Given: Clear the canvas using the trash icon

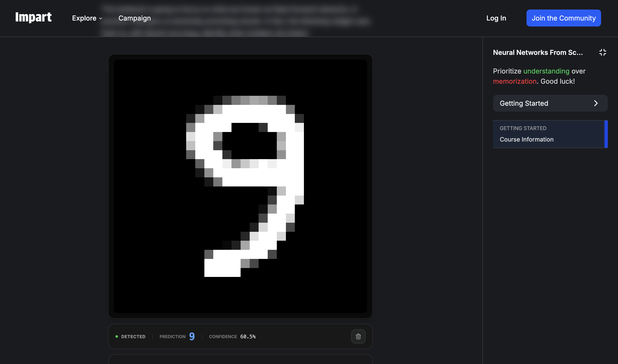Looking at the screenshot, I should click(x=358, y=336).
